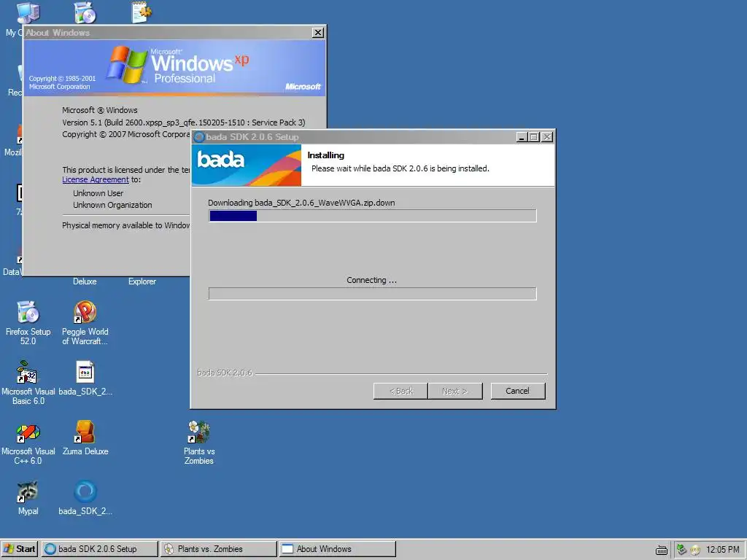
Task: Select the bada_SDK_2 blue ring desktop icon
Action: click(85, 498)
